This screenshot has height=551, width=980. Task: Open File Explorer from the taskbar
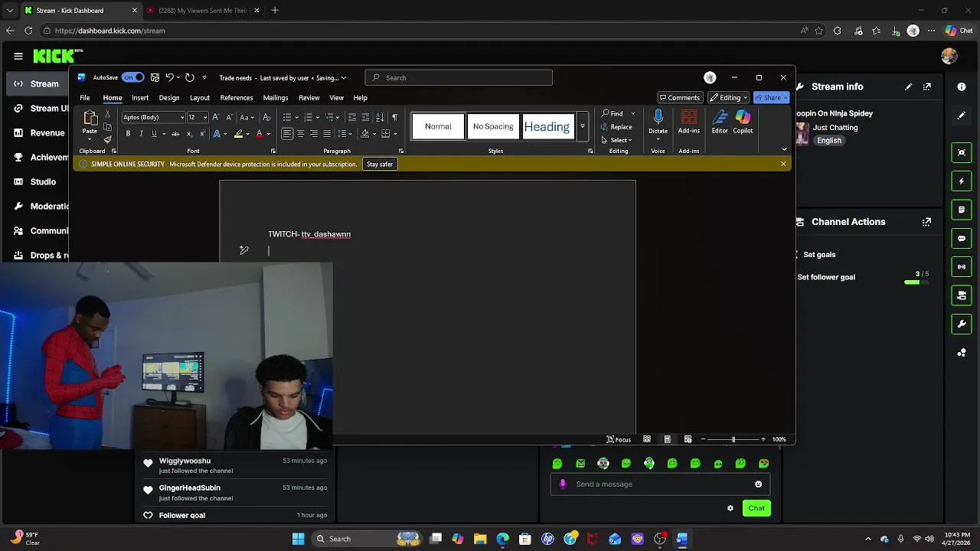coord(480,539)
